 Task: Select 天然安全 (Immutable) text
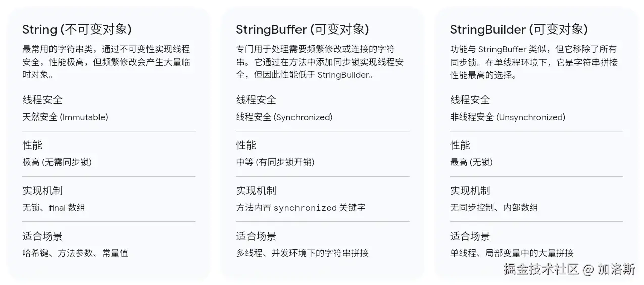pyautogui.click(x=65, y=117)
